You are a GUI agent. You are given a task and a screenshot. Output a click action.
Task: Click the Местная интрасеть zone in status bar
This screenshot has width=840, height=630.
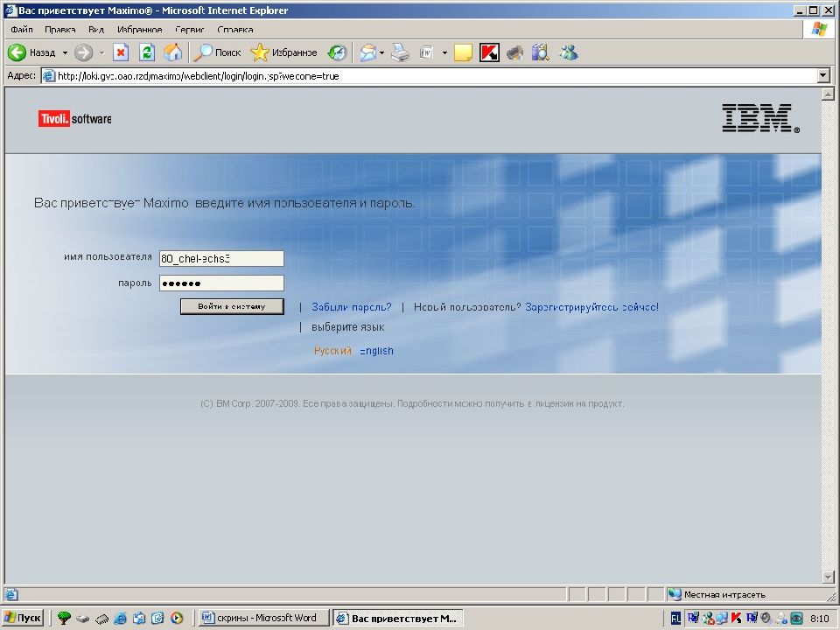click(717, 594)
